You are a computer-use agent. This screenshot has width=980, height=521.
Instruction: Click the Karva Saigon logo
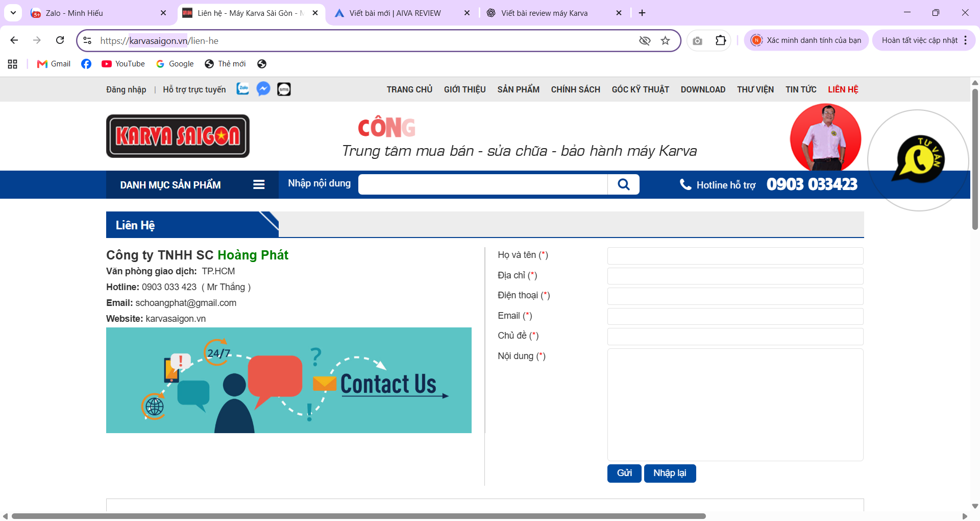point(178,136)
